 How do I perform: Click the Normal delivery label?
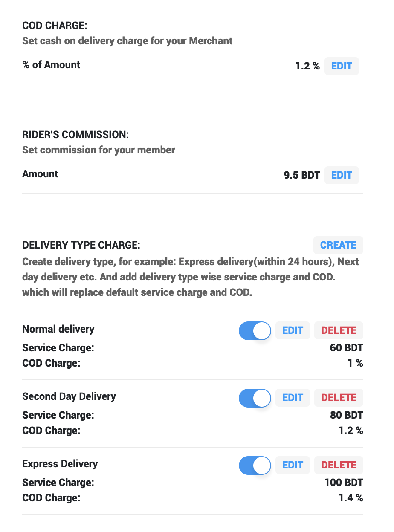pyautogui.click(x=58, y=329)
